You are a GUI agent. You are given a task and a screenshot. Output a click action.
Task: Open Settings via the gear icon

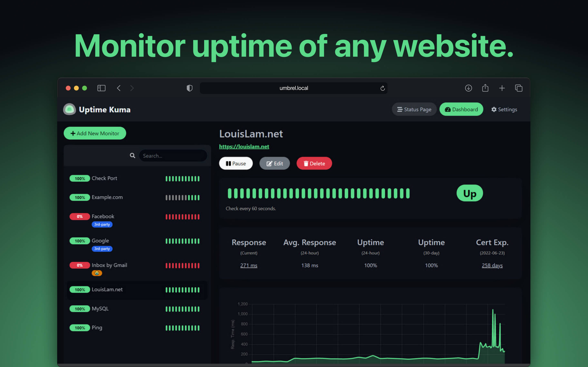coord(494,109)
